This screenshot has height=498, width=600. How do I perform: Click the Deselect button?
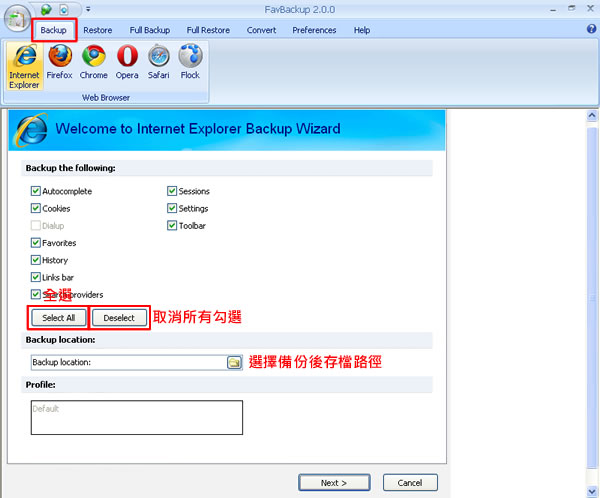click(x=119, y=318)
